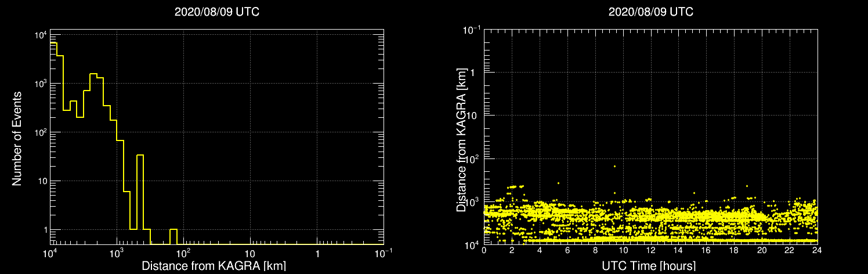Click the 4 hour tick on the UTC time axis
This screenshot has width=868, height=274.
point(540,250)
